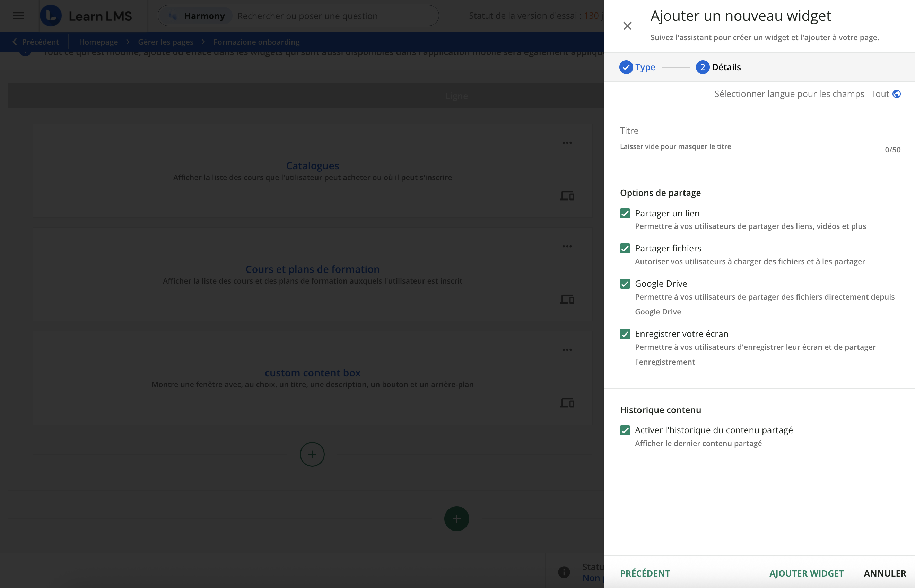The image size is (915, 588).
Task: Open the Harmony selector in the search bar
Action: coord(197,16)
